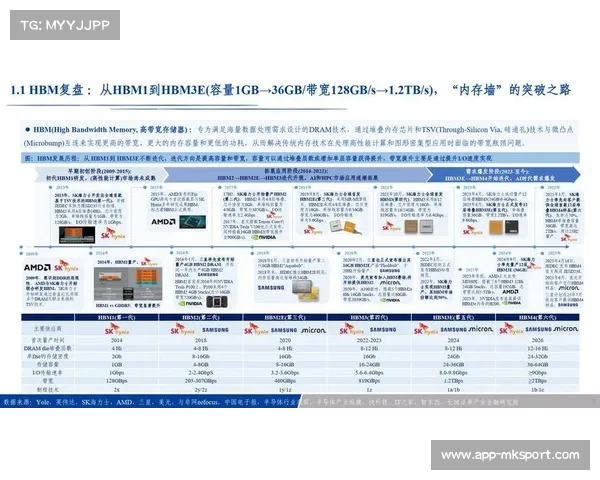
Task: Click the NVIDIA logo in the 2017 timeline card
Action: pyautogui.click(x=264, y=237)
